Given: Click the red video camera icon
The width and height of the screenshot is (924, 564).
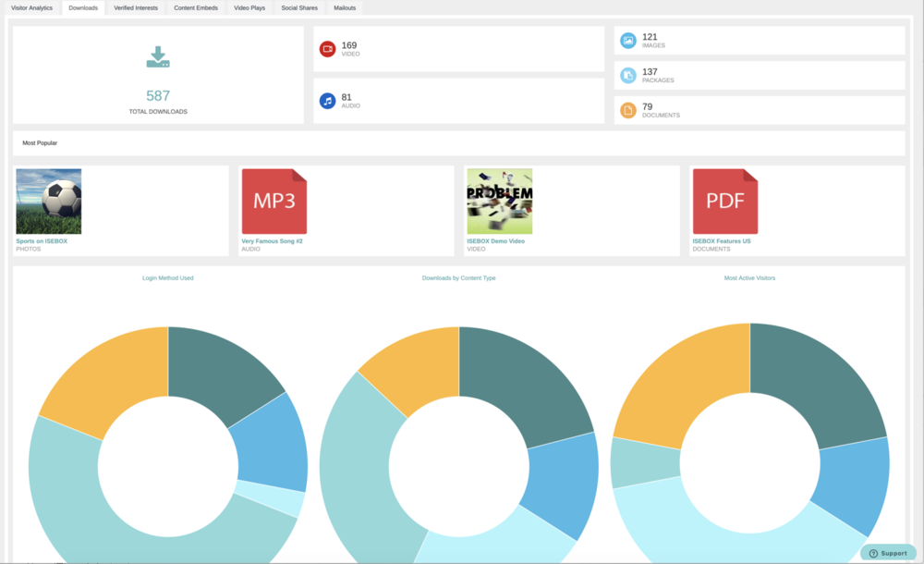Looking at the screenshot, I should 328,49.
